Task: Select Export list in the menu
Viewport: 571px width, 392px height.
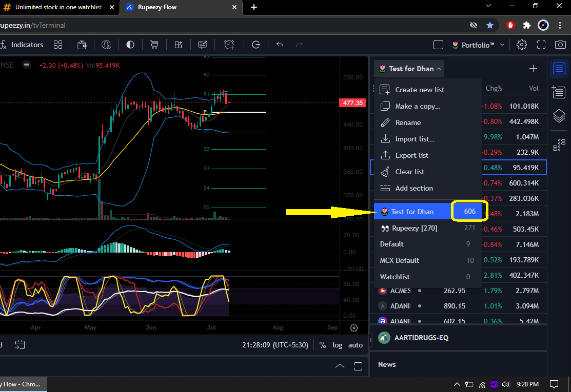Action: (427, 155)
